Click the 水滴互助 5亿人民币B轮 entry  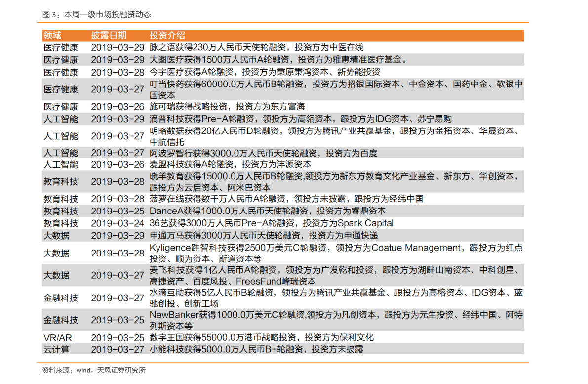click(x=336, y=298)
